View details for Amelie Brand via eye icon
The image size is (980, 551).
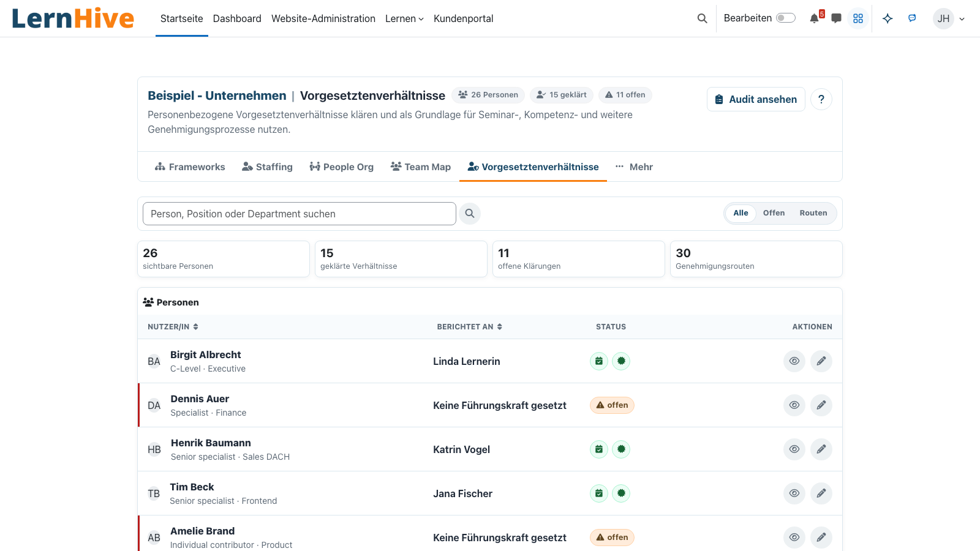click(x=794, y=538)
